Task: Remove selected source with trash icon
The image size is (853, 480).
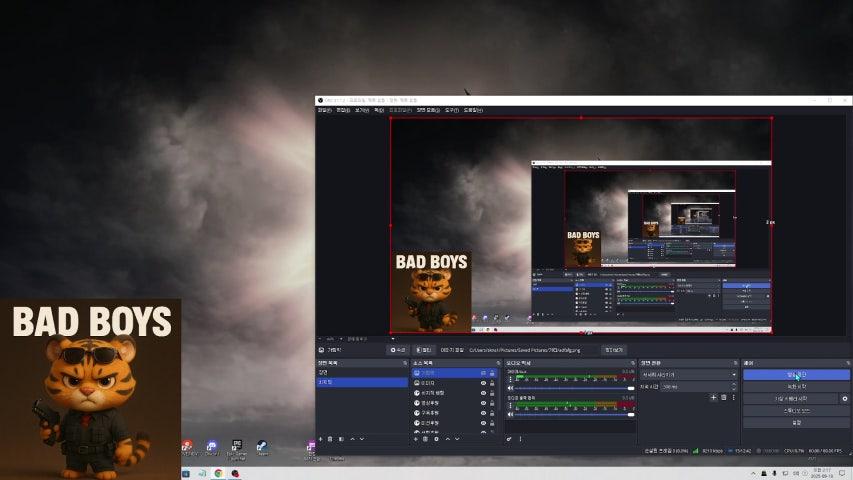Action: click(x=425, y=439)
